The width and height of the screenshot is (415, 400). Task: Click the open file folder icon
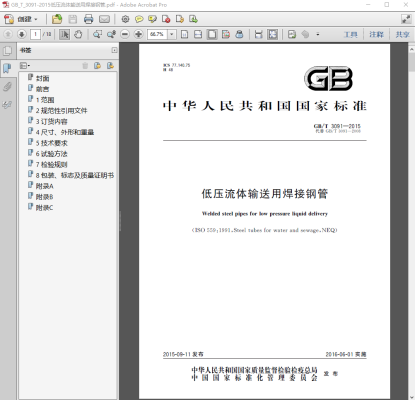pos(57,19)
